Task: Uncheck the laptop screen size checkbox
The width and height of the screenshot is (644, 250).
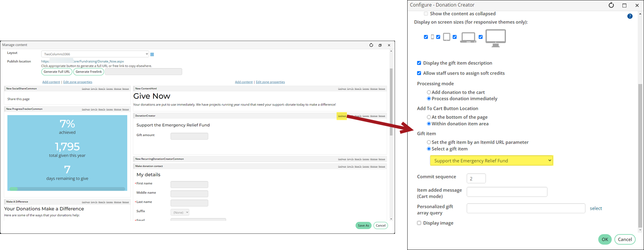Action: (x=455, y=37)
